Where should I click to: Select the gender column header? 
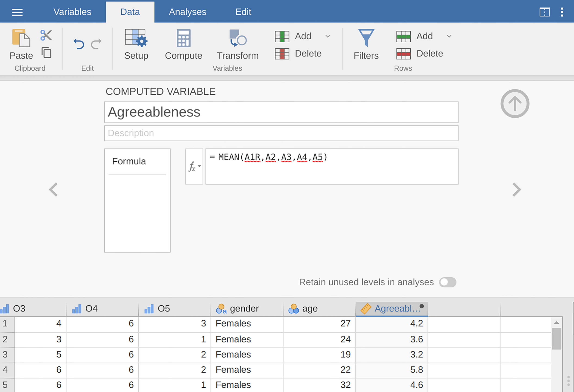pos(247,309)
